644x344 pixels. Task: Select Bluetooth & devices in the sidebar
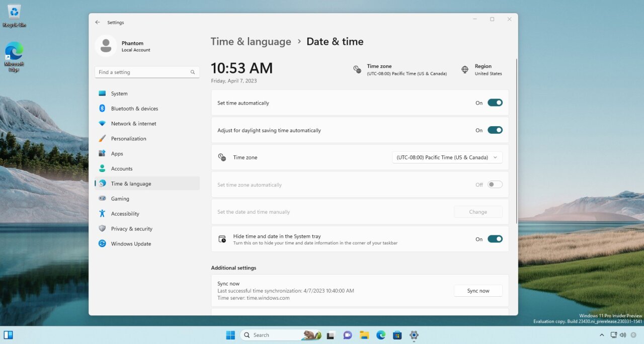click(x=134, y=108)
